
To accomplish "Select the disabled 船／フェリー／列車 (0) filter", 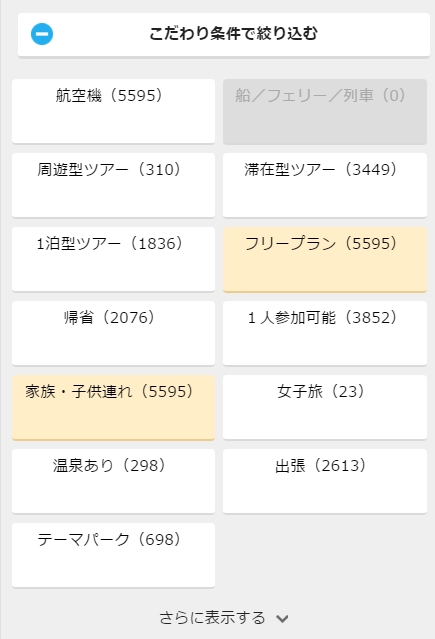I will [325, 111].
